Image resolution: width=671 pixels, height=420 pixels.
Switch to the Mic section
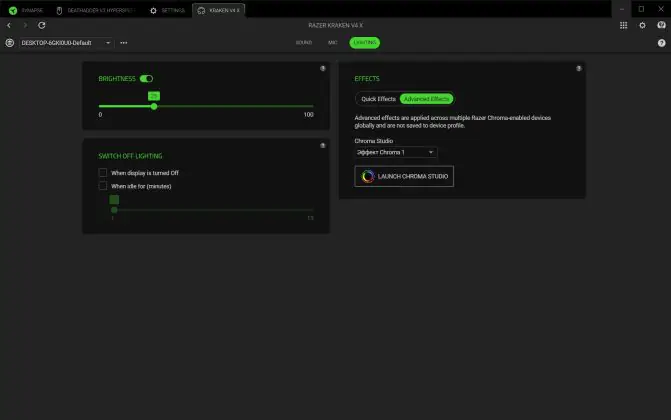tap(333, 43)
